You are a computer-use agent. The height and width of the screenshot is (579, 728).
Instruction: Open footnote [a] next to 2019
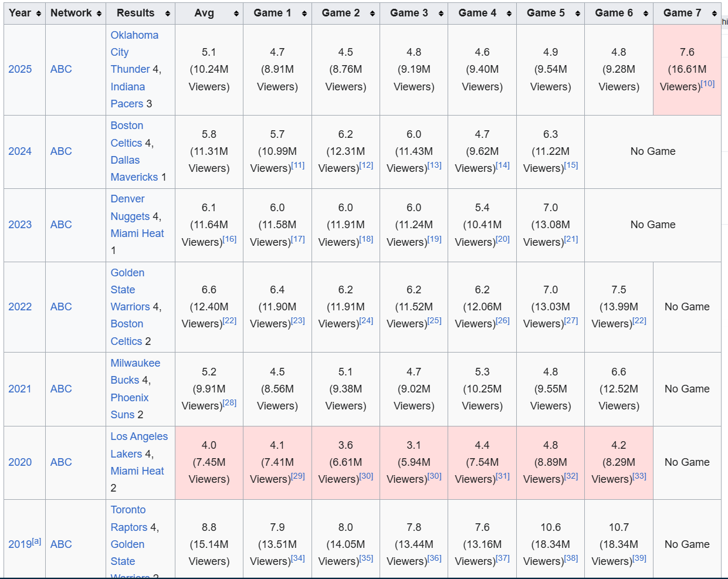(x=37, y=541)
